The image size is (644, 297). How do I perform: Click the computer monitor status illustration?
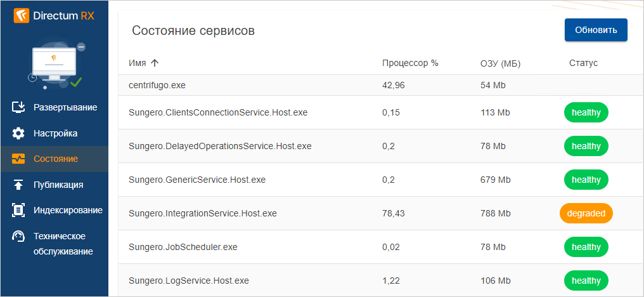(55, 63)
